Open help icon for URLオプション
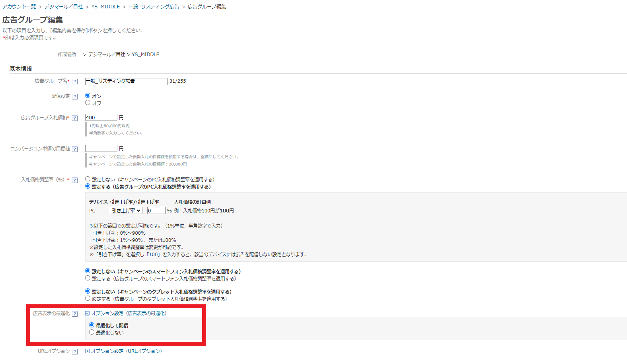Viewport: 627px width, 364px height. point(75,352)
